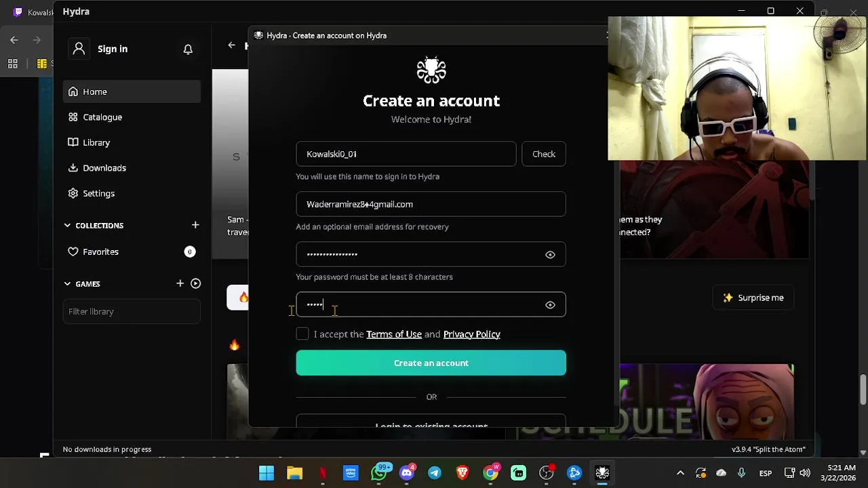Click the first password field

(x=431, y=254)
